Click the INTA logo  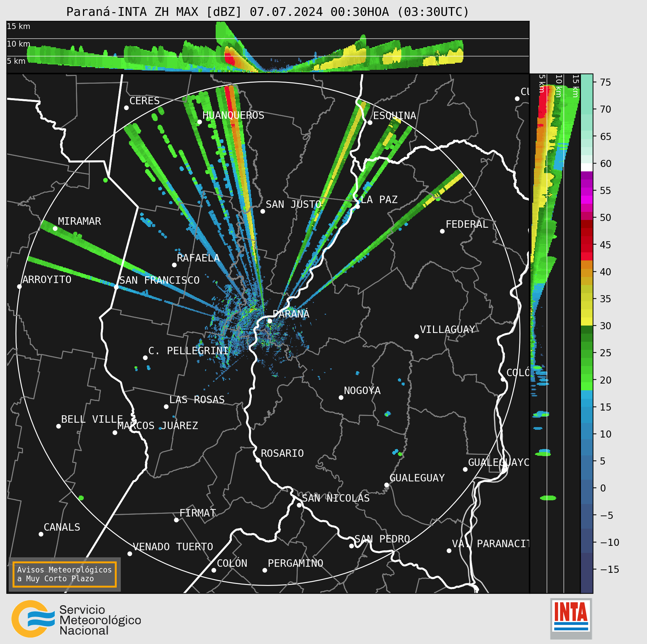point(571,618)
